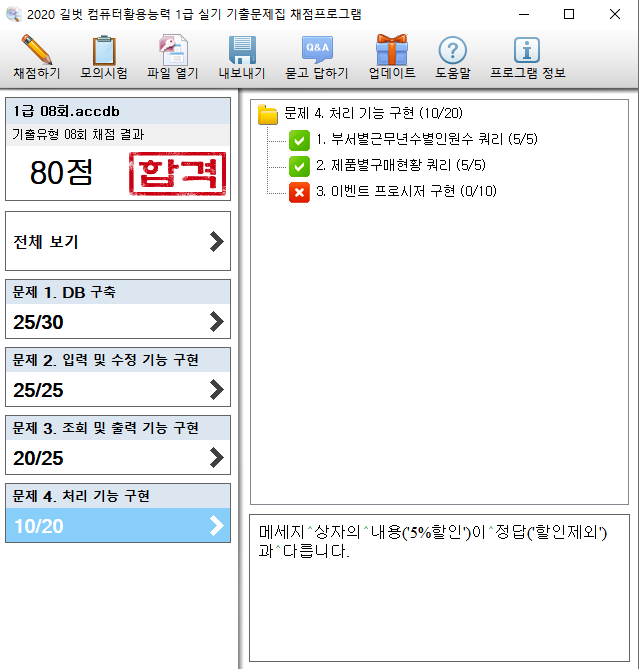Screen dimensions: 639x669
Task: Click the 파일 열기 icon
Action: click(173, 50)
